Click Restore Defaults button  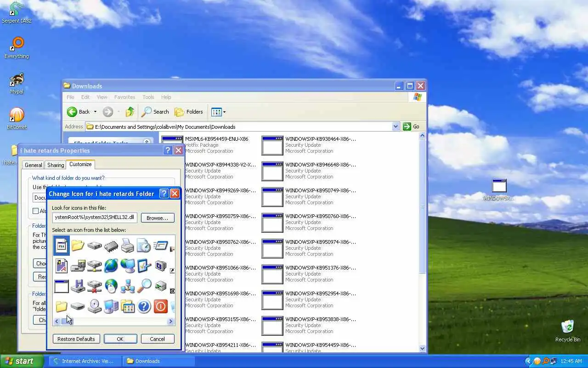tap(76, 339)
